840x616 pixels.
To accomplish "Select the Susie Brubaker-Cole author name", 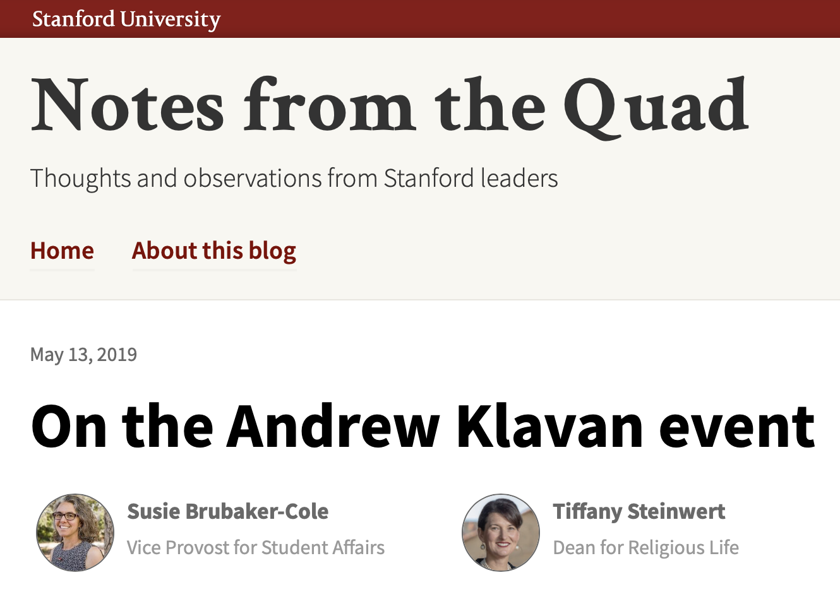I will coord(227,511).
